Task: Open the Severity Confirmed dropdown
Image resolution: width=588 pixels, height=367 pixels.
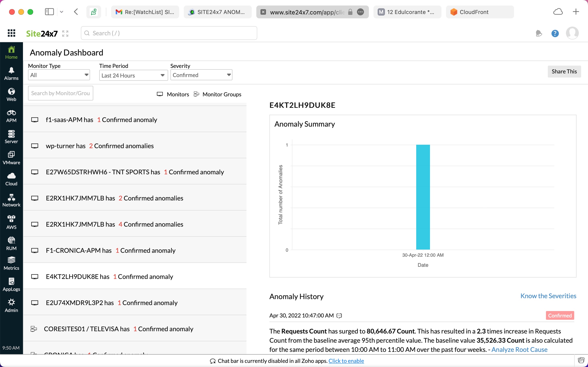Action: click(x=201, y=75)
